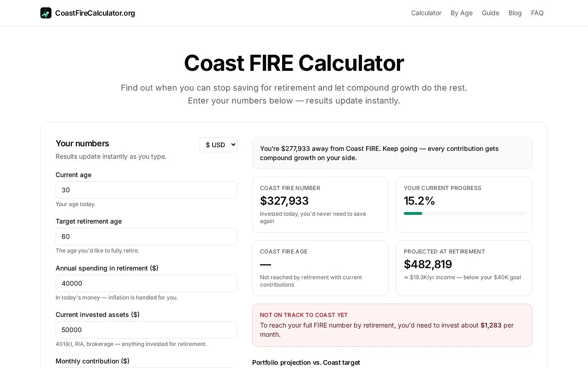Click the '401(k), IRA, brokerage' hint text
The image size is (588, 368).
pyautogui.click(x=131, y=344)
